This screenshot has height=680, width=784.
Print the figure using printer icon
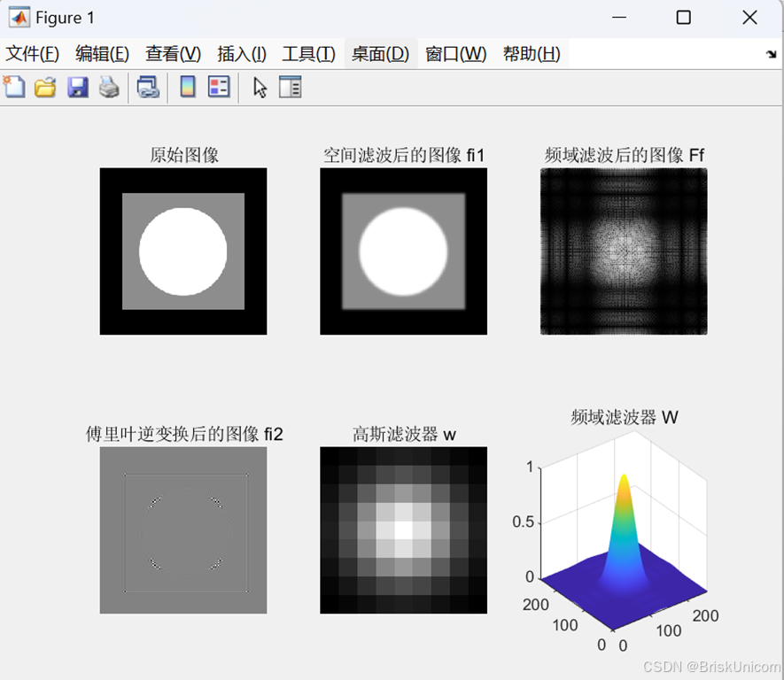click(109, 87)
